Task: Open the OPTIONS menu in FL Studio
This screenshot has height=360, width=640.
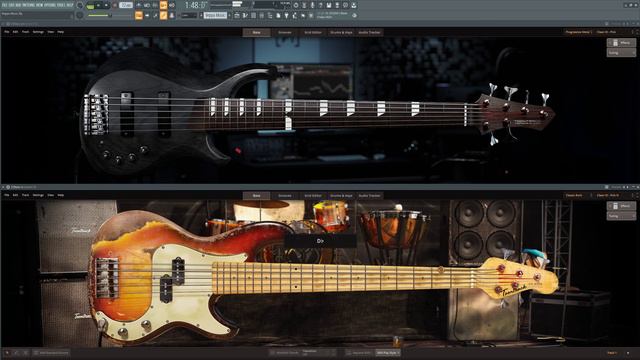Action: 49,5
